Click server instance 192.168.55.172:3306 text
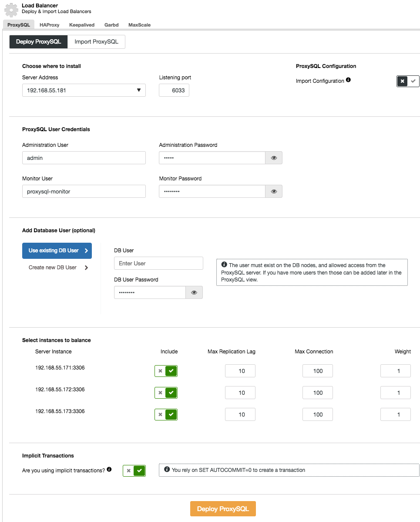 [x=60, y=390]
